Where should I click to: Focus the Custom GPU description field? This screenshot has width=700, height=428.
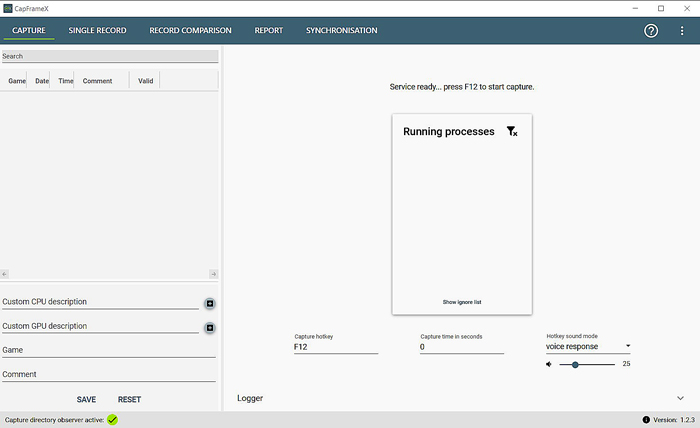(100, 327)
